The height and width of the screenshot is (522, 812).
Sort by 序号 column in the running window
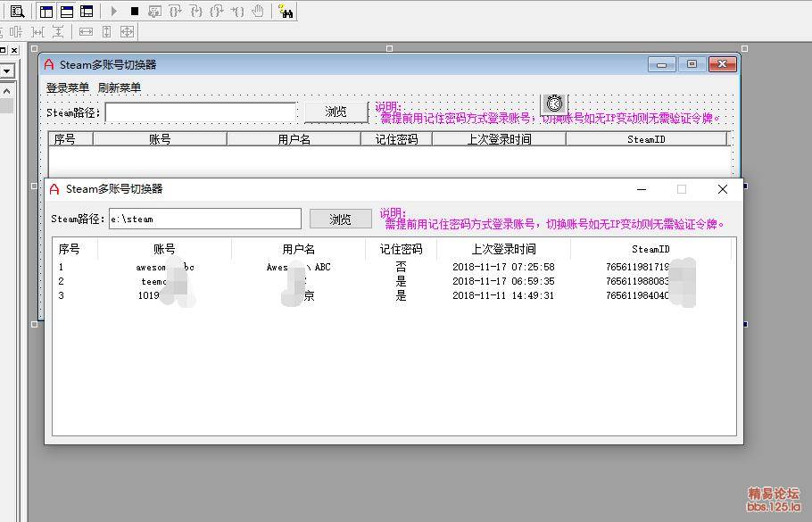coord(75,249)
